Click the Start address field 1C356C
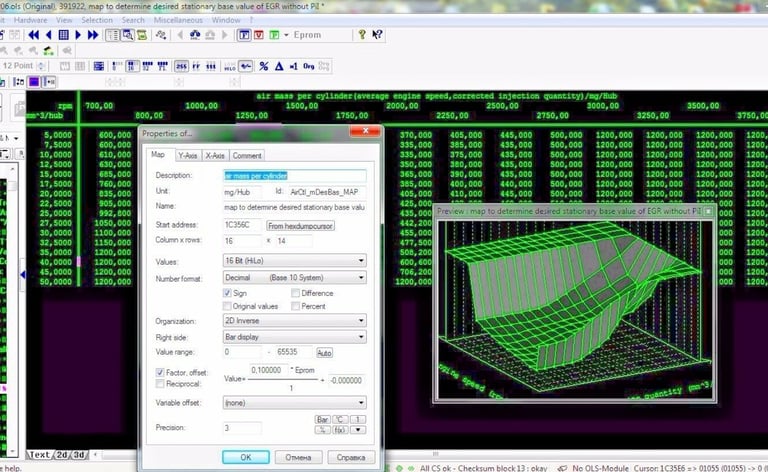The height and width of the screenshot is (472, 768). [242, 225]
